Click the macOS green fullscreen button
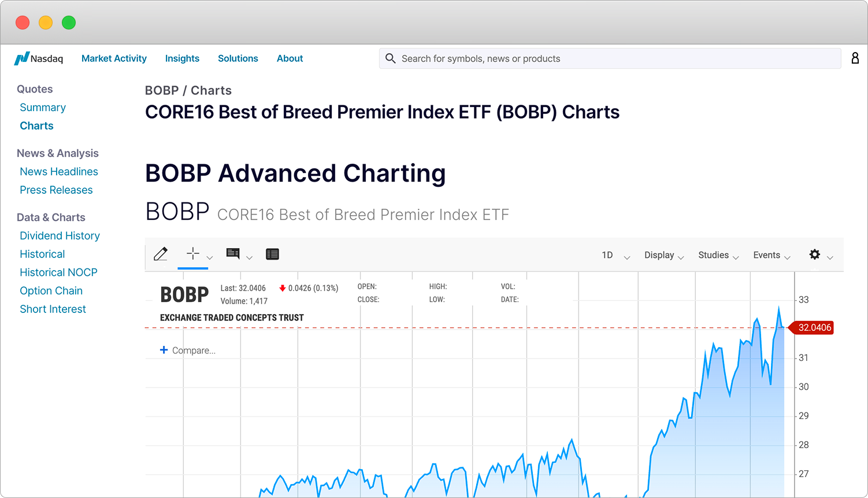Screen dimensions: 868x498 (x=69, y=23)
